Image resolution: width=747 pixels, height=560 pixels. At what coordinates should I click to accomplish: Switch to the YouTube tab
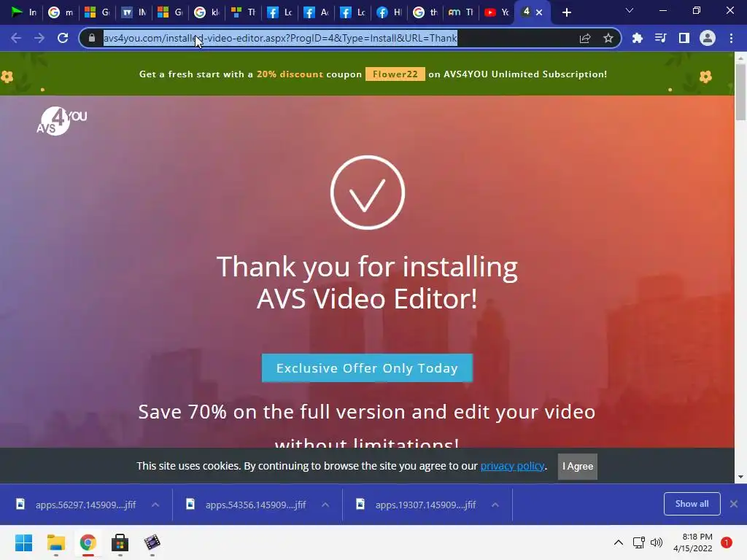[496, 12]
